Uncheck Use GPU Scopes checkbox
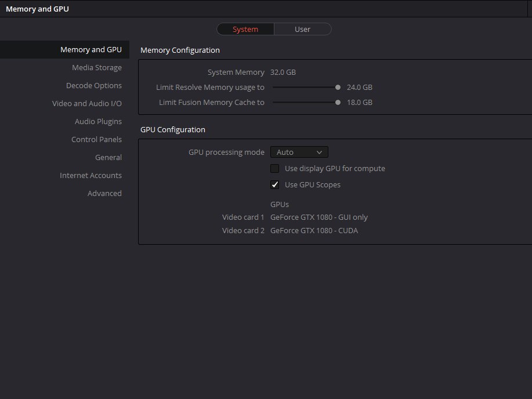The height and width of the screenshot is (399, 532). click(274, 185)
